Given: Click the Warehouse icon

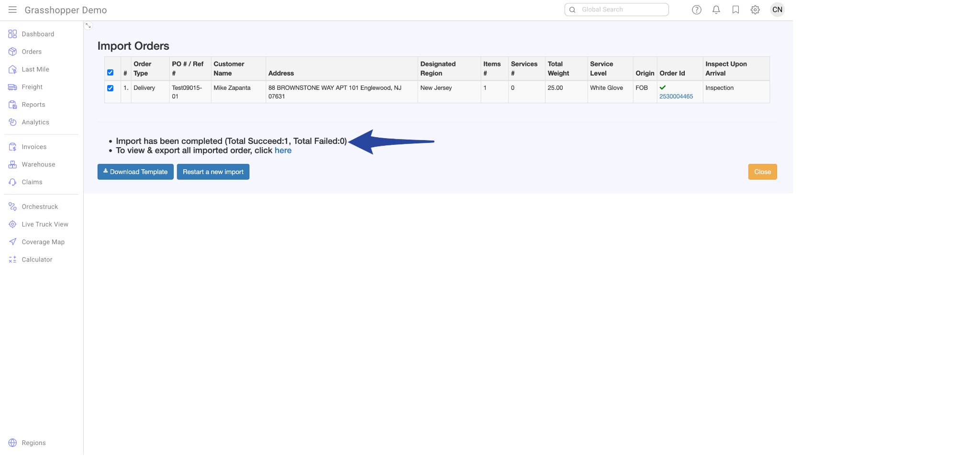Looking at the screenshot, I should pos(12,164).
